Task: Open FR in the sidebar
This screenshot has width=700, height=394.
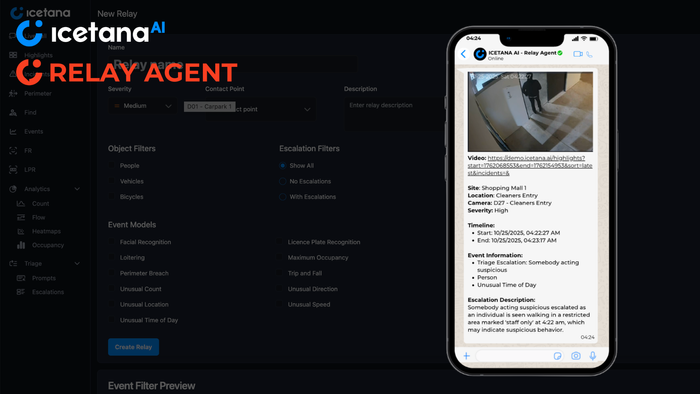Action: 28,151
